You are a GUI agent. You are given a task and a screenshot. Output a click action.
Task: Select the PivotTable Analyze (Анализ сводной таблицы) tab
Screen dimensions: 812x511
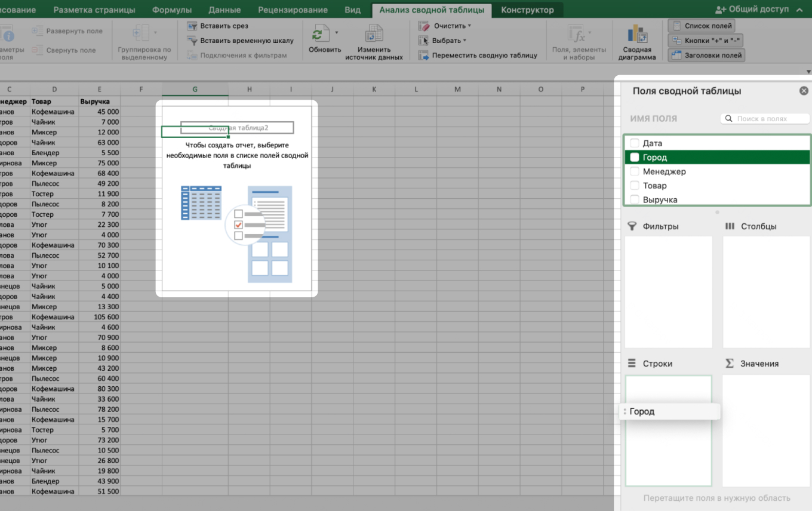coord(432,10)
